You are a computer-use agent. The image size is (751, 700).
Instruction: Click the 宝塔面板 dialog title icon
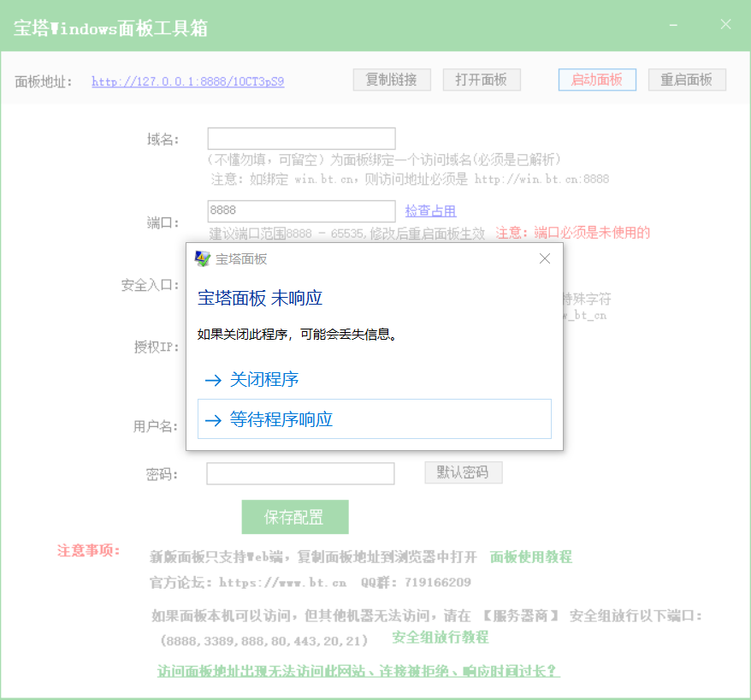coord(202,258)
